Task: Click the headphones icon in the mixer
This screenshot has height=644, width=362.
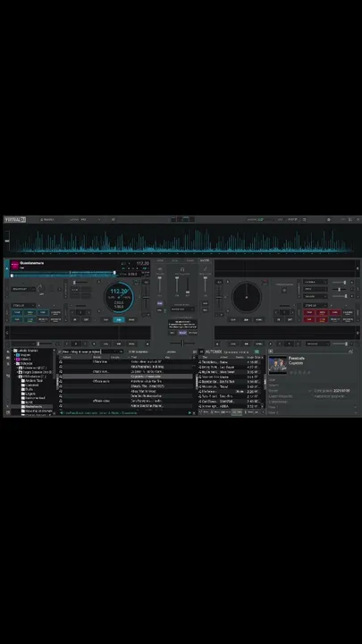Action: [182, 269]
